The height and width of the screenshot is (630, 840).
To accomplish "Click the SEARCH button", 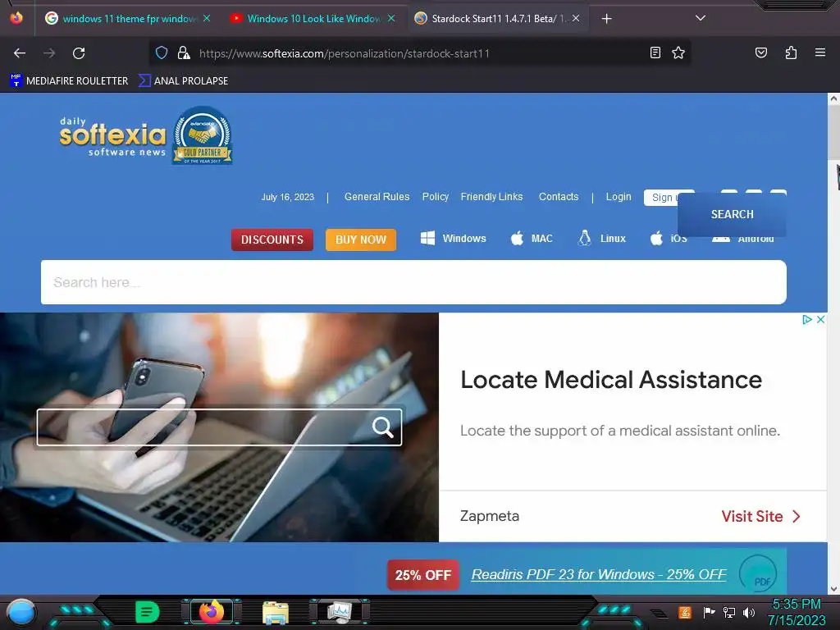I will (x=732, y=214).
